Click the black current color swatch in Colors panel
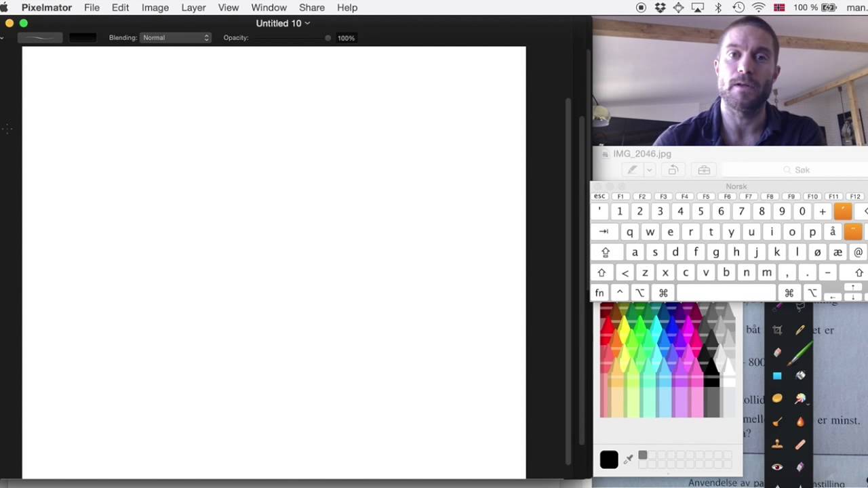The image size is (868, 488). click(609, 460)
